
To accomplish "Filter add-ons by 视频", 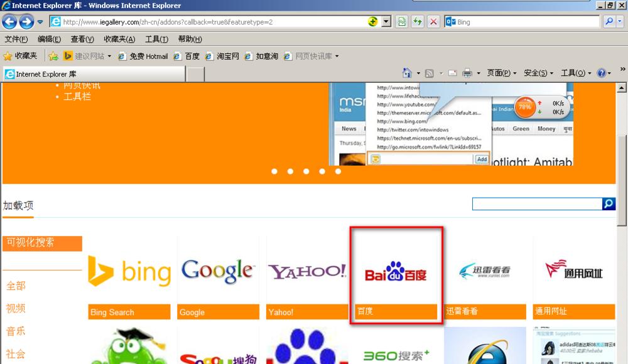I will (x=16, y=308).
